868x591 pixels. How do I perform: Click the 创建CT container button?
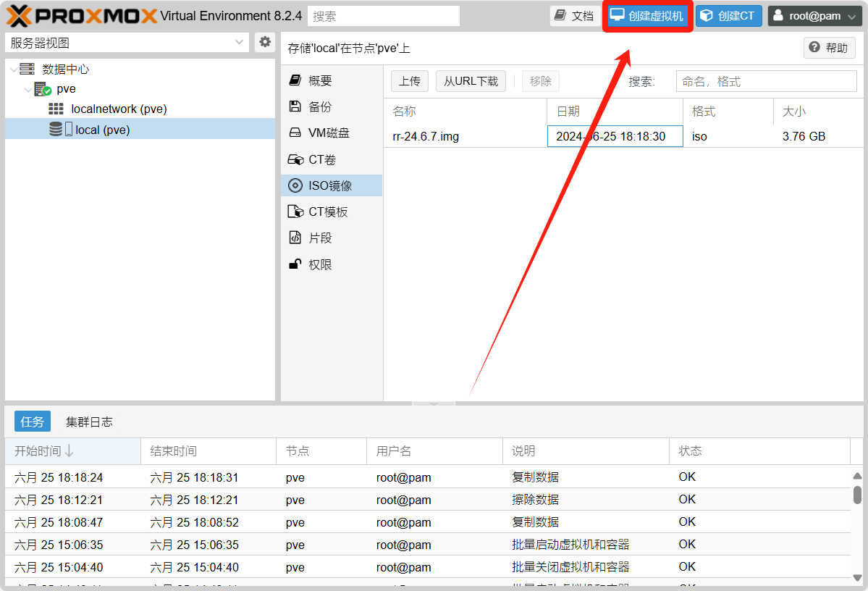728,16
